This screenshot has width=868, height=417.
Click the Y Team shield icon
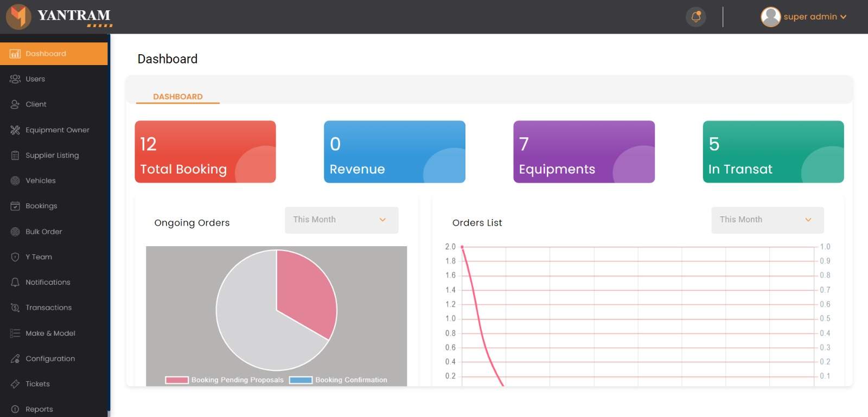15,257
